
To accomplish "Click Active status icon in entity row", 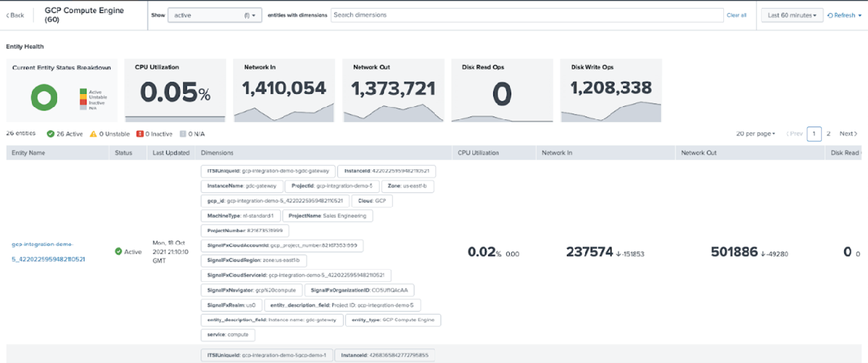I will [x=119, y=252].
